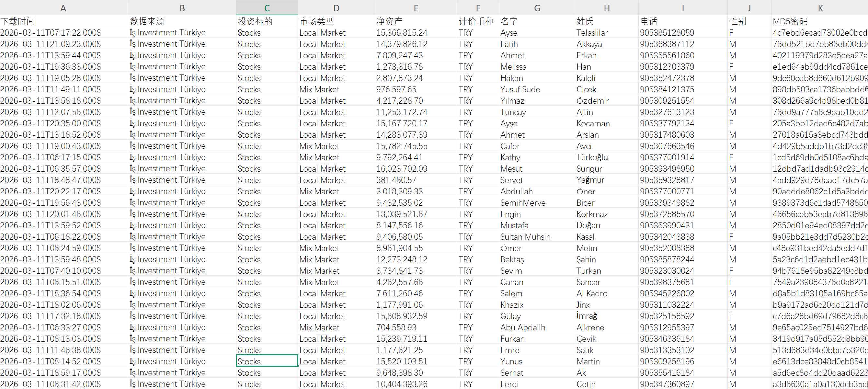Select net asset cell 16,023,702.09
This screenshot has width=868, height=389.
[x=416, y=169]
